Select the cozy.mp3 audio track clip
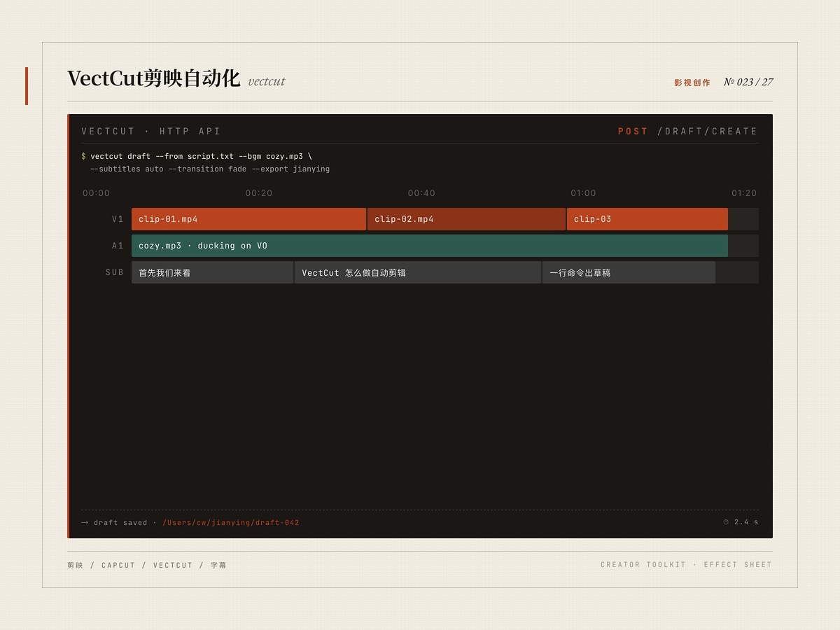Image resolution: width=840 pixels, height=630 pixels. click(430, 246)
